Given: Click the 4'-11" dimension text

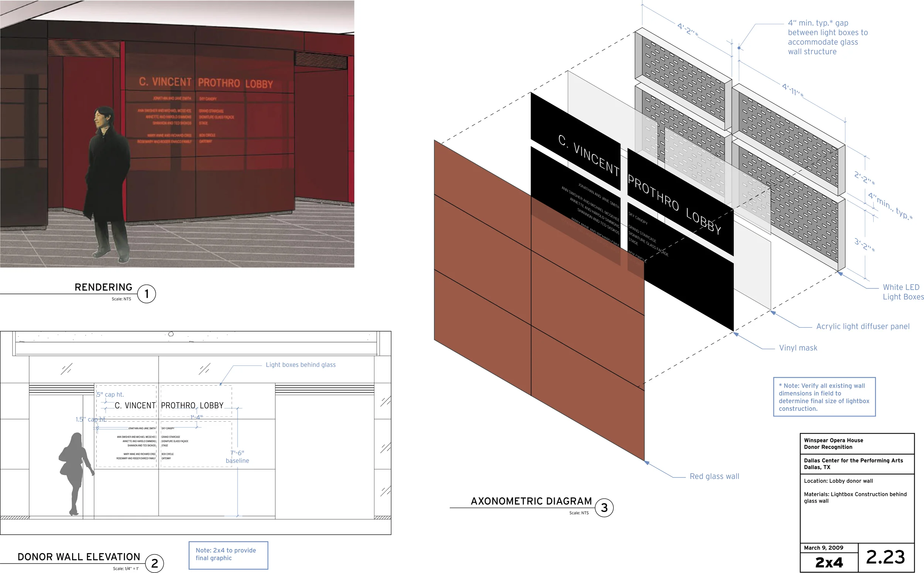Looking at the screenshot, I should click(793, 90).
